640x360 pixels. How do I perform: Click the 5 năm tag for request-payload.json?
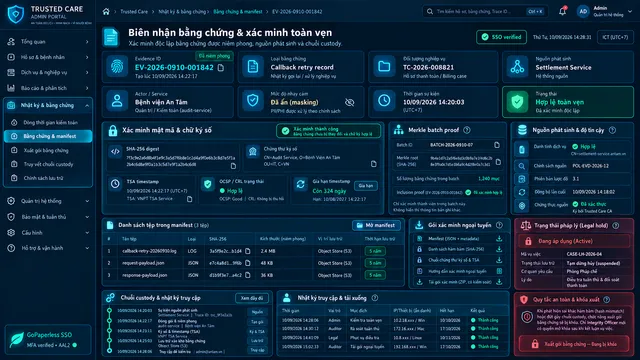(375, 263)
